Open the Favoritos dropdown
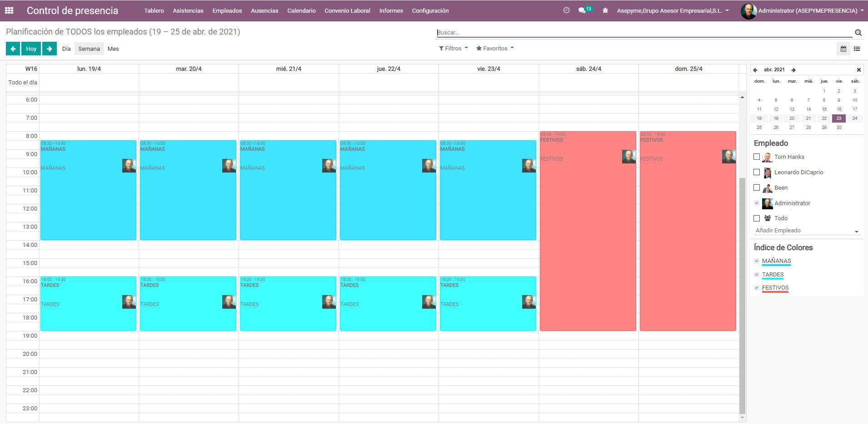This screenshot has width=868, height=424. tap(494, 49)
